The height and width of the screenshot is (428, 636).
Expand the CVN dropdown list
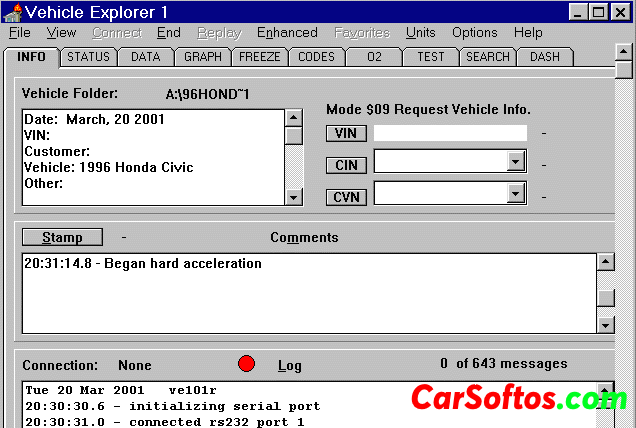(515, 194)
